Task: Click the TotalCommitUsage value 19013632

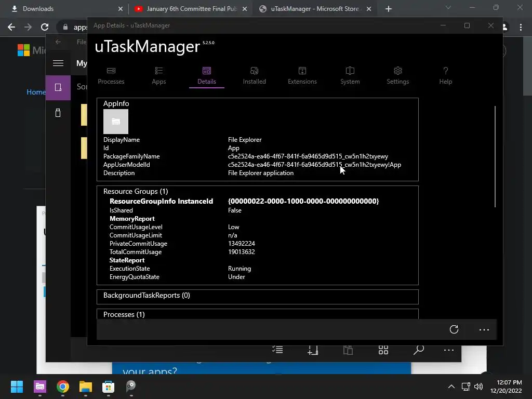Action: [241, 252]
